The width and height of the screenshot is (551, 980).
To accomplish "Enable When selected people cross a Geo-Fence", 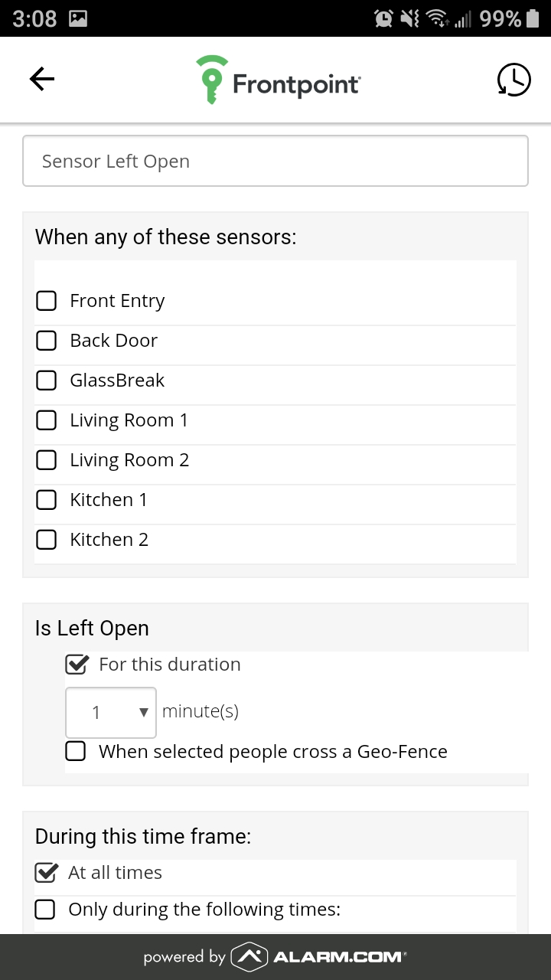I will (x=75, y=752).
